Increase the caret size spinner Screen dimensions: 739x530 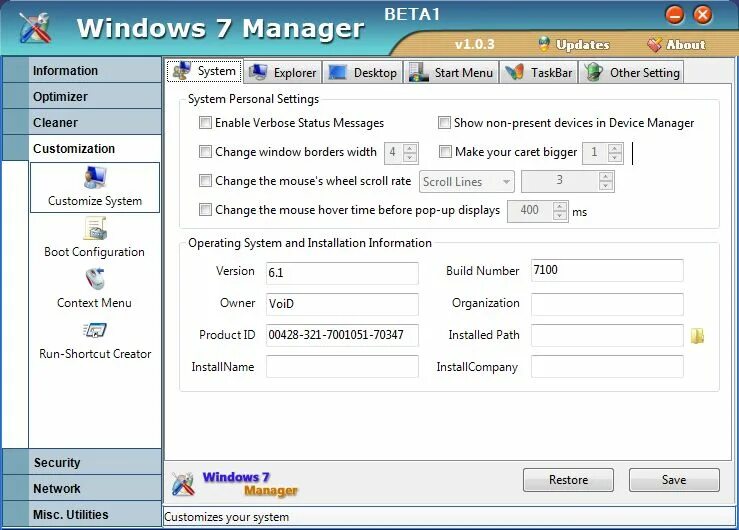point(615,148)
